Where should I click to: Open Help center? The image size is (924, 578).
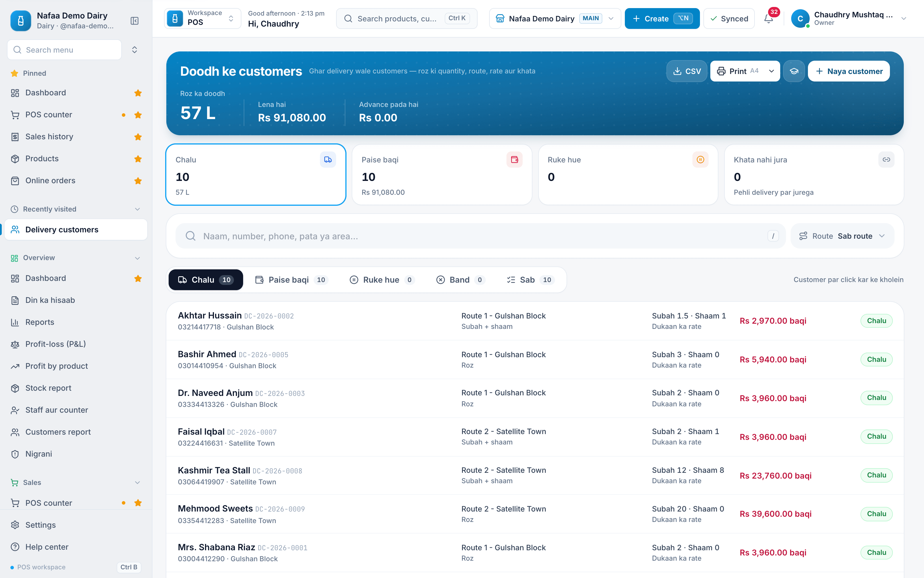(76, 547)
